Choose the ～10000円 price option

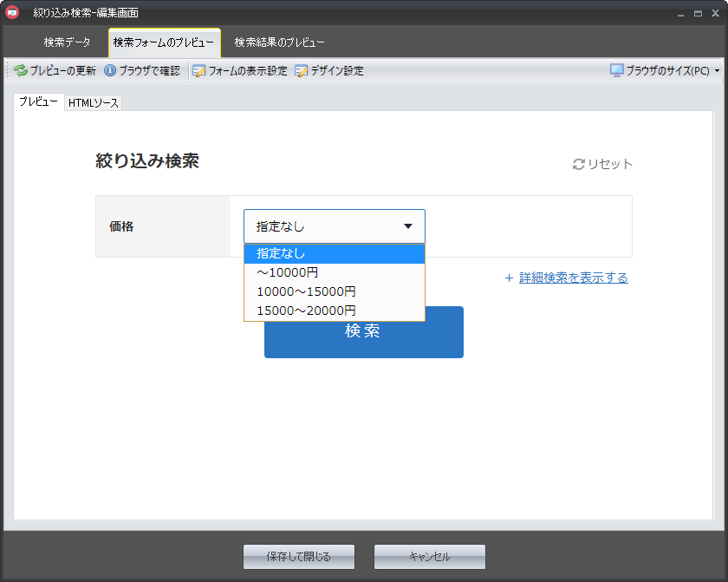coord(334,272)
